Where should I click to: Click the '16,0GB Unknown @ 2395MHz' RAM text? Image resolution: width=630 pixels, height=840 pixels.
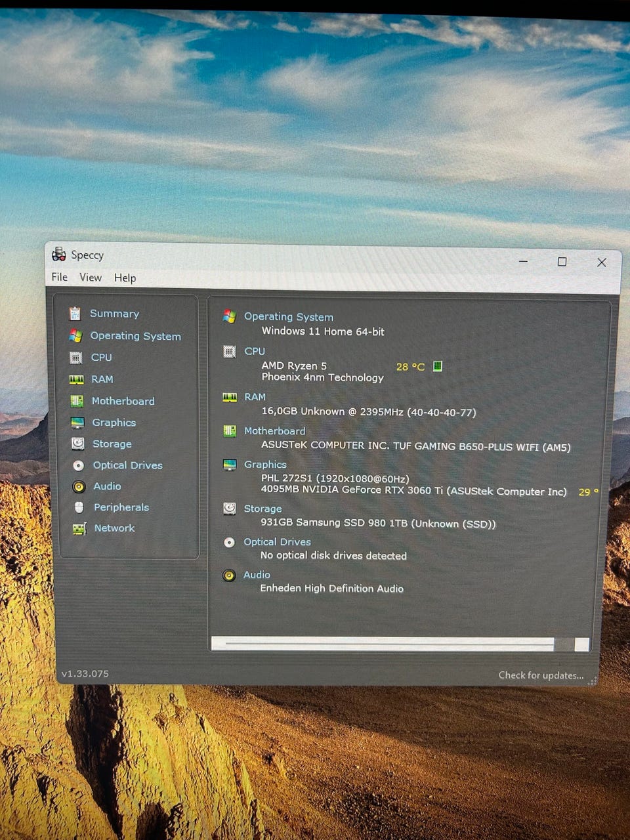[332, 411]
